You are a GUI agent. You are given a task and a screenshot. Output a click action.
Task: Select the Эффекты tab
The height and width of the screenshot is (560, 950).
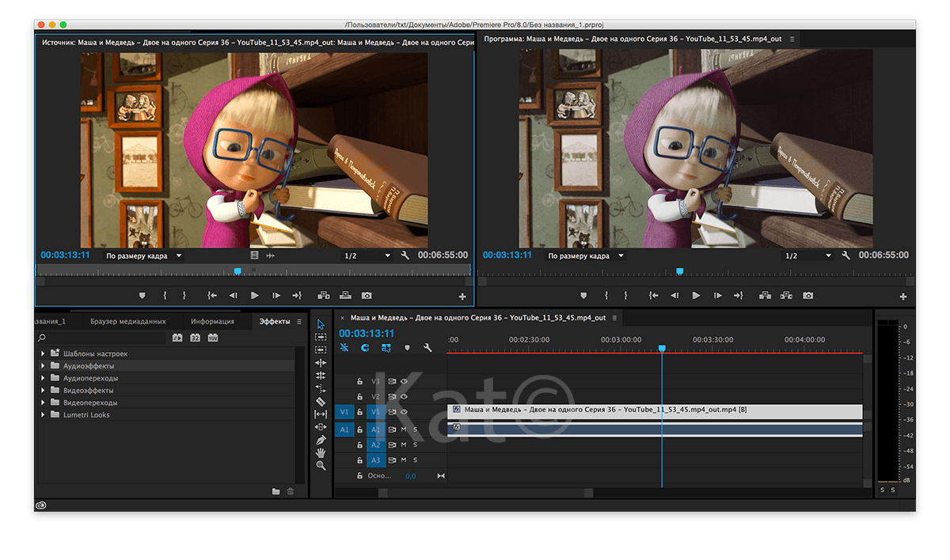click(x=275, y=321)
